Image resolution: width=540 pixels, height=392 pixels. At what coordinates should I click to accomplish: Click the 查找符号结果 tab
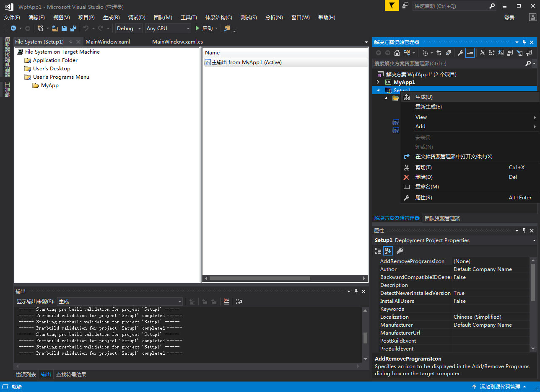coord(71,375)
